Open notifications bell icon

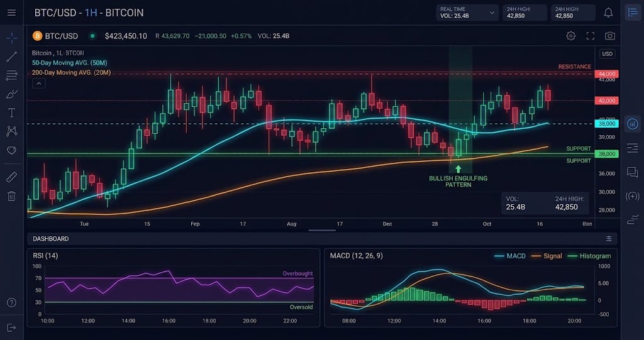[608, 13]
